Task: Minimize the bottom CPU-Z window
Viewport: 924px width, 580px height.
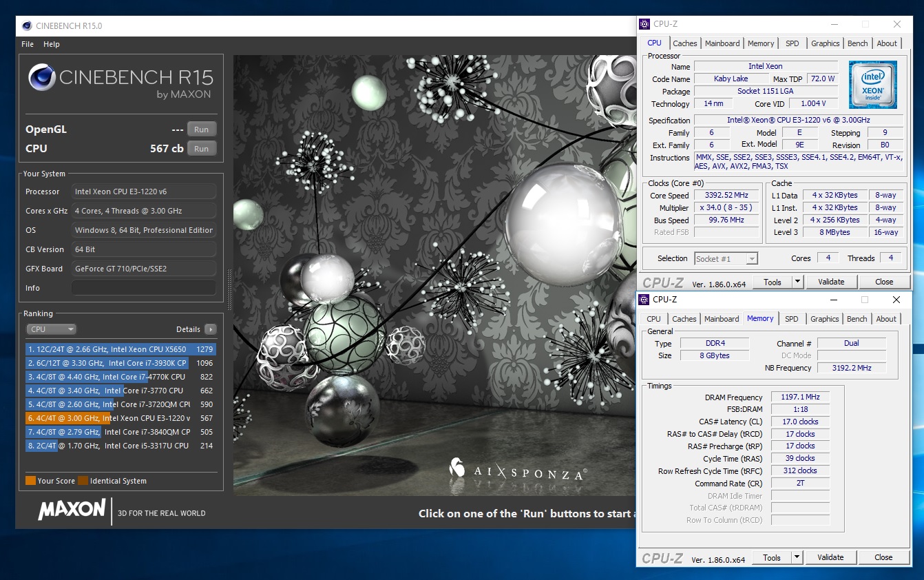Action: 833,300
